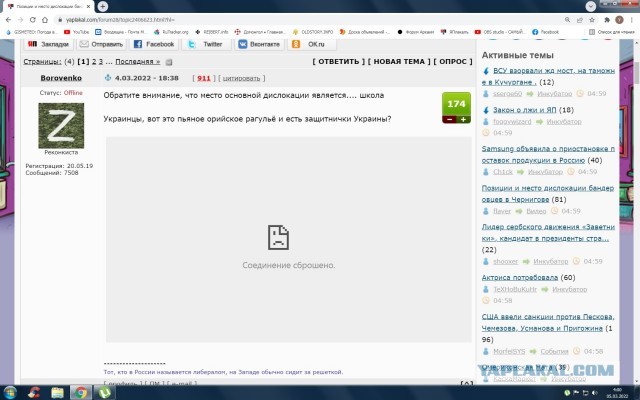This screenshot has width=640, height=400.
Task: Click the ОПРОС poll button
Action: pos(453,61)
